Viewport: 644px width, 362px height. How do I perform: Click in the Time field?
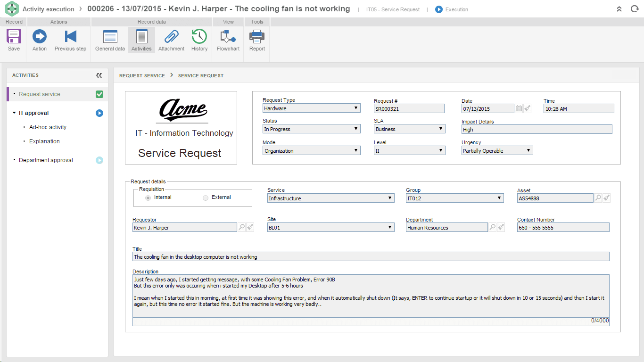579,108
